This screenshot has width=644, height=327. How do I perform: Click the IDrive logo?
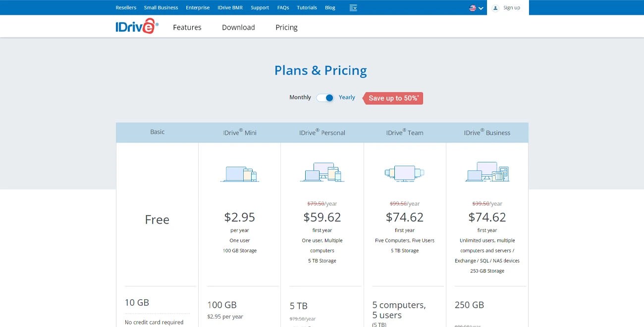pyautogui.click(x=135, y=26)
